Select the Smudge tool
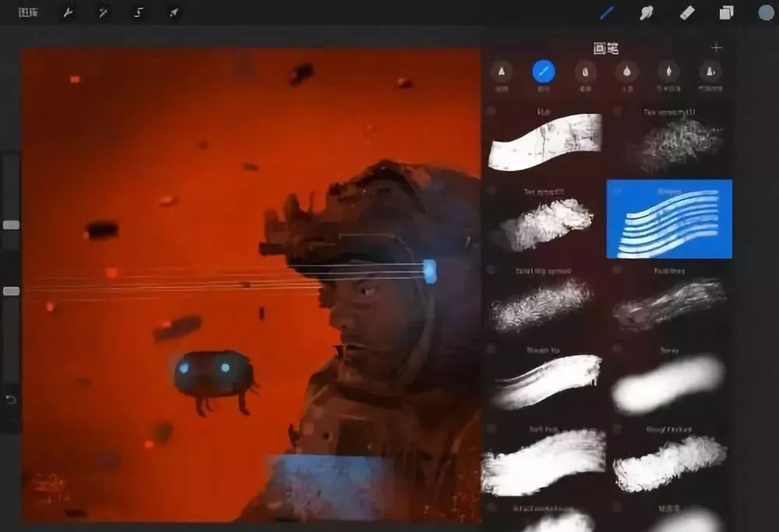The height and width of the screenshot is (532, 779). (646, 12)
